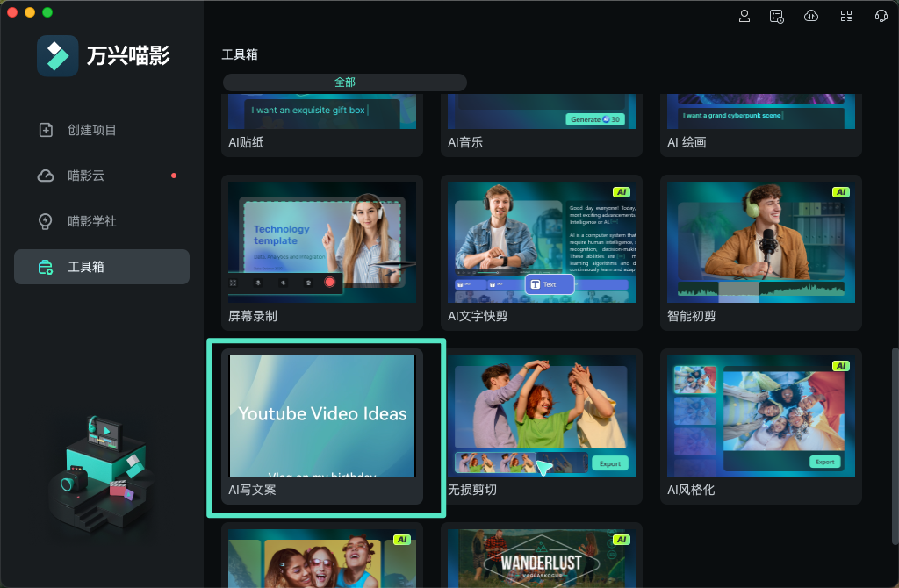Open 创建项目 in the sidebar
This screenshot has width=899, height=588.
pos(102,130)
